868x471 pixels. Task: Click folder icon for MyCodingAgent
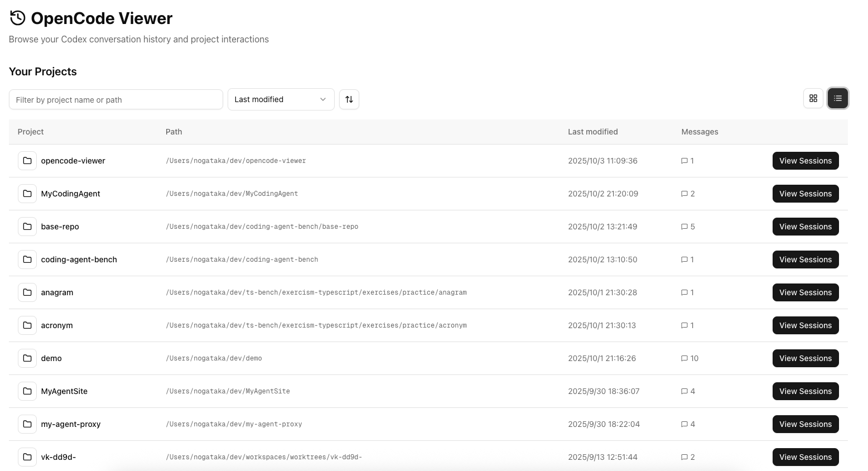coord(27,194)
